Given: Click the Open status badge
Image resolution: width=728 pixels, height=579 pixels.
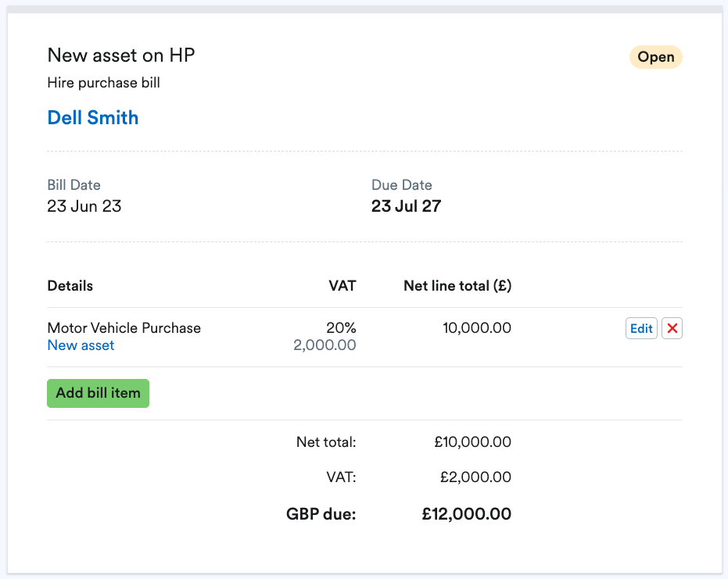Looking at the screenshot, I should click(x=655, y=56).
